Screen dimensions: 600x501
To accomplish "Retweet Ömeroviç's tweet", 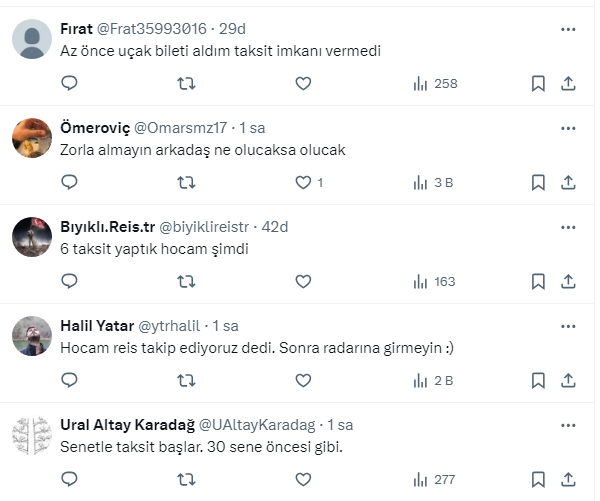I will [x=186, y=183].
